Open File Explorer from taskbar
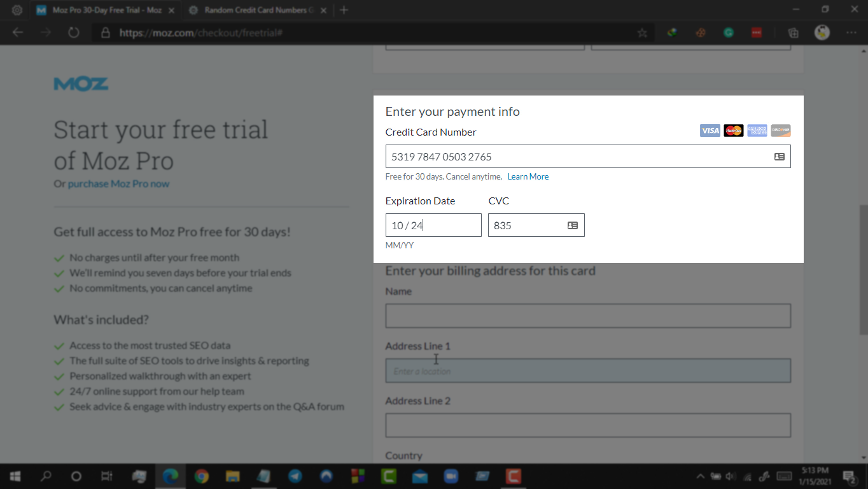The width and height of the screenshot is (868, 489). click(x=233, y=476)
